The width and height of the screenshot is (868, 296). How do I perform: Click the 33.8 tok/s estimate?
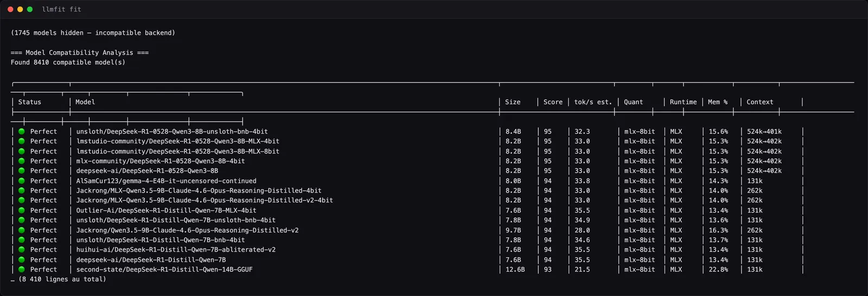[582, 181]
